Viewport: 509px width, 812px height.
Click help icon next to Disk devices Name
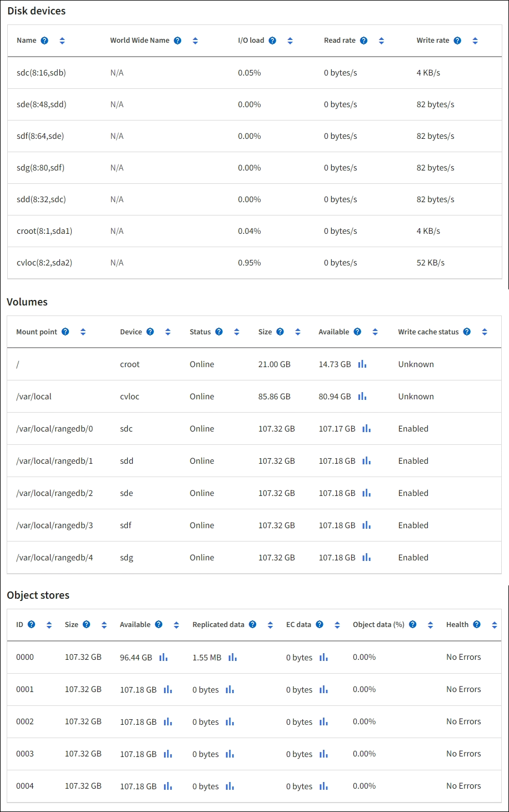pos(44,41)
